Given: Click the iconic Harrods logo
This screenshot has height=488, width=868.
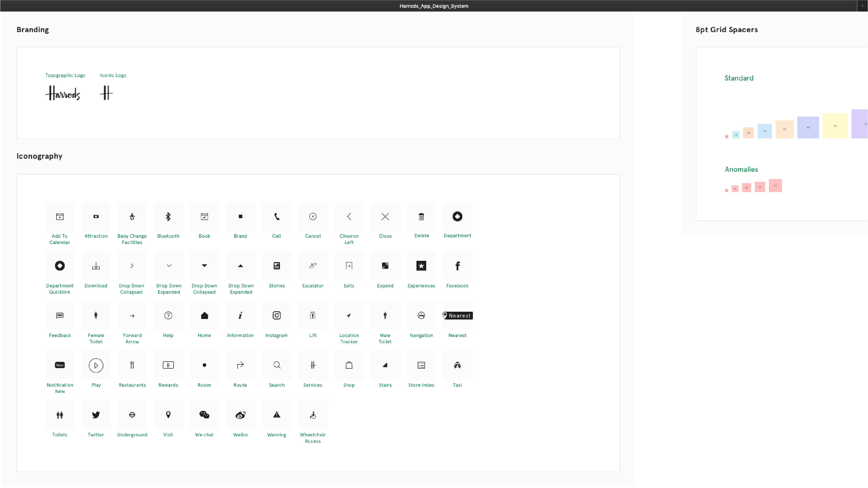Looking at the screenshot, I should coord(106,93).
